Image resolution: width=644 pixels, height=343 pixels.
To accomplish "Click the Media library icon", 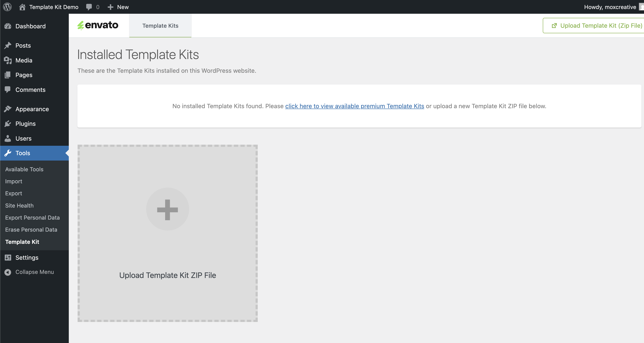I will 8,60.
